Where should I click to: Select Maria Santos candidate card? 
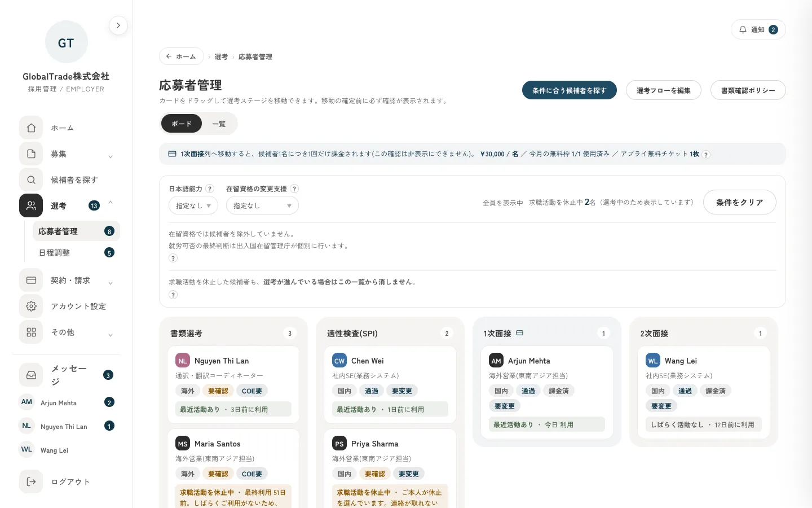[x=233, y=468]
